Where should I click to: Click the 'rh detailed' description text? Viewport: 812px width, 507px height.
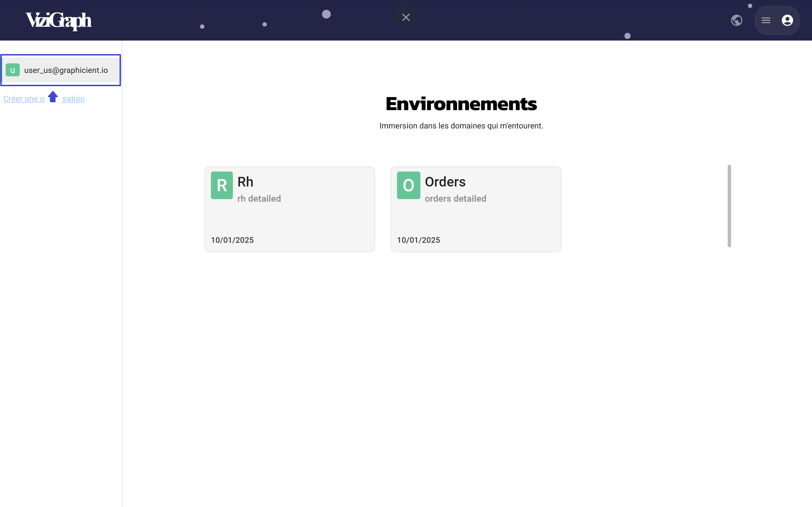[259, 199]
